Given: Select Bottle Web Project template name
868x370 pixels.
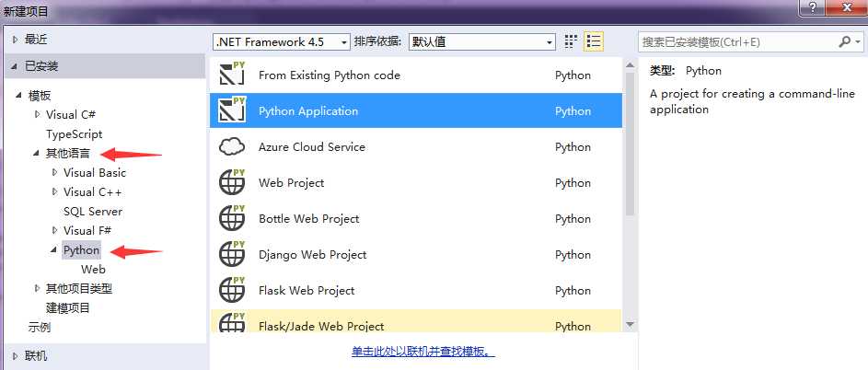Looking at the screenshot, I should [309, 219].
